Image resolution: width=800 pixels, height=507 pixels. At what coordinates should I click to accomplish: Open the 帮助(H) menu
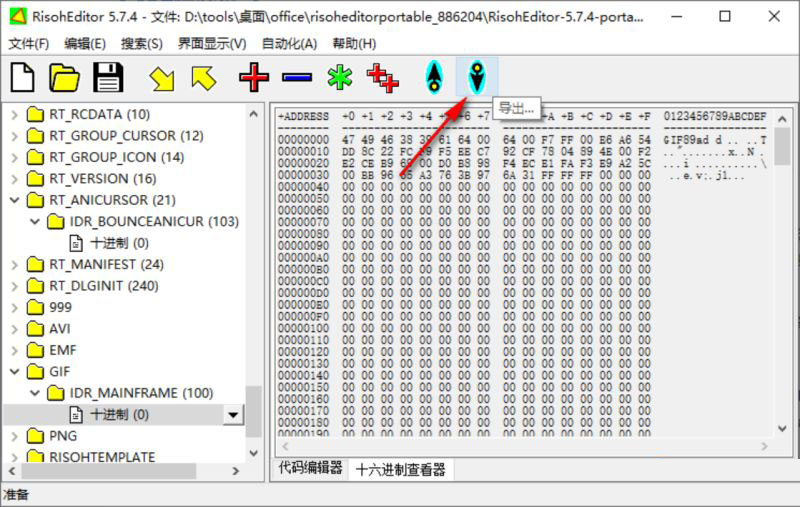click(354, 44)
